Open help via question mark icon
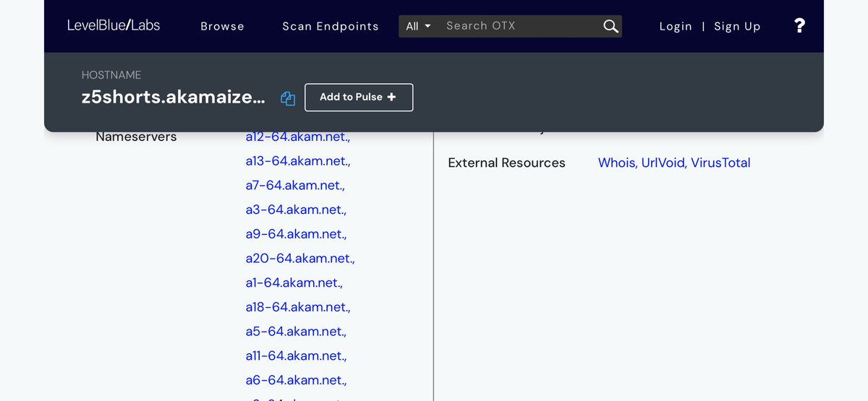868x401 pixels. pyautogui.click(x=799, y=26)
